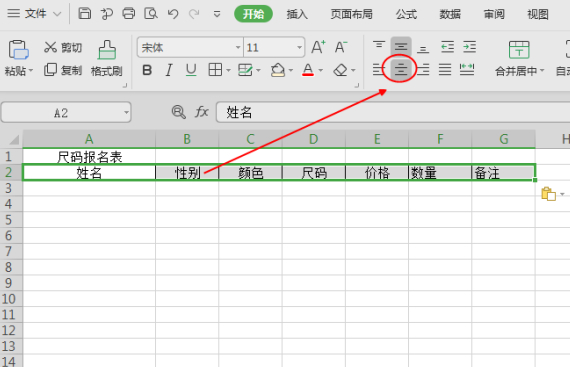Click the Undo arrow
570x367 pixels.
point(173,14)
